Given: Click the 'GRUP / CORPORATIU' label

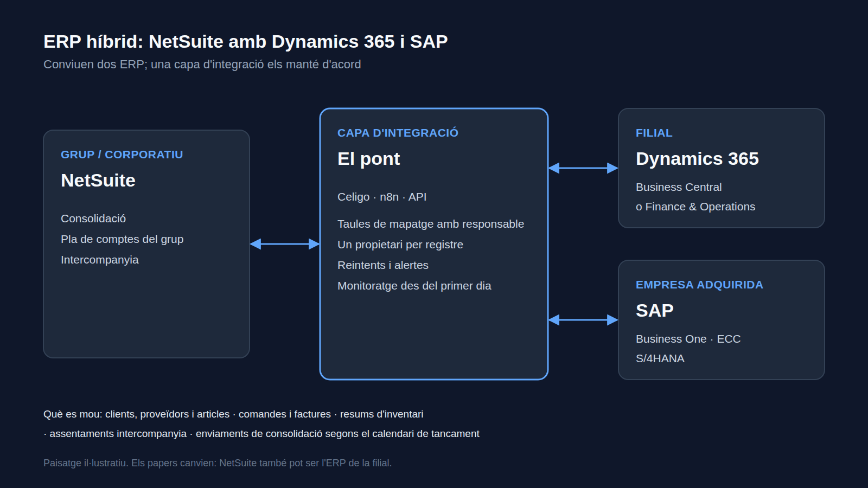Looking at the screenshot, I should point(122,155).
